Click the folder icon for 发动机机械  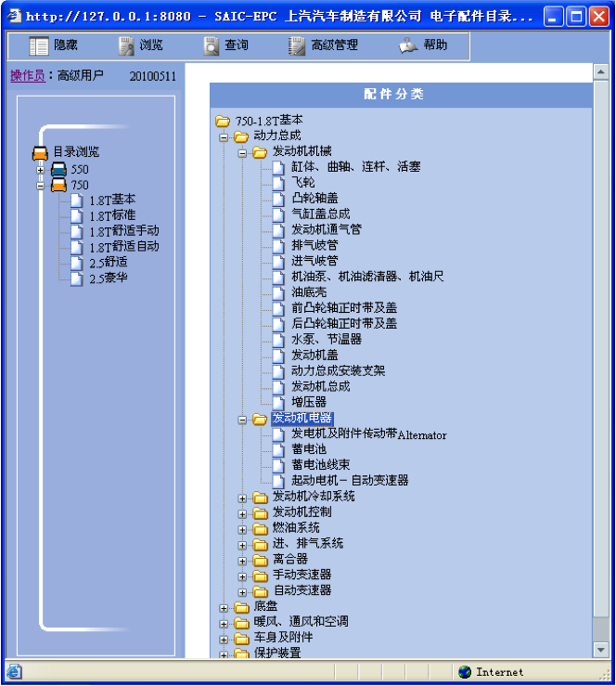pyautogui.click(x=260, y=152)
